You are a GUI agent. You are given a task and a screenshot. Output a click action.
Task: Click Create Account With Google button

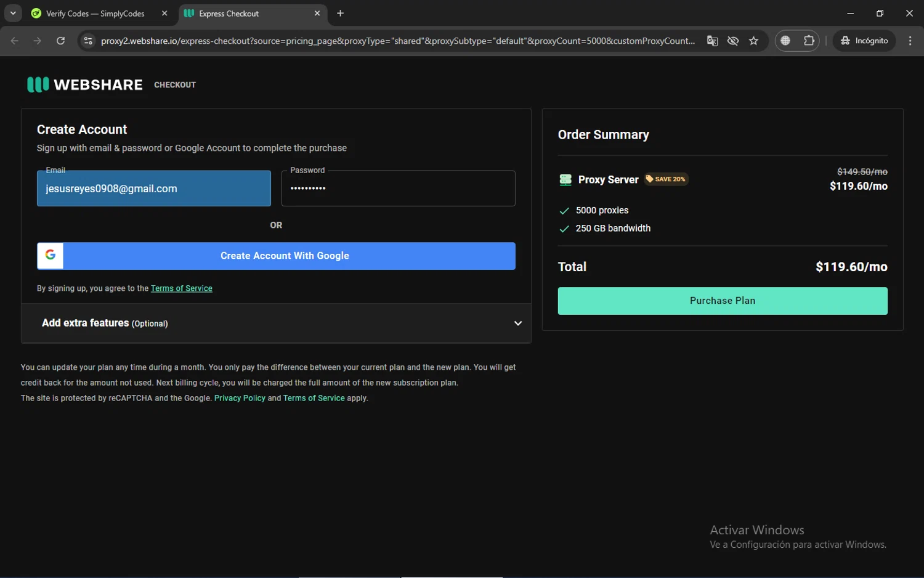pyautogui.click(x=276, y=256)
